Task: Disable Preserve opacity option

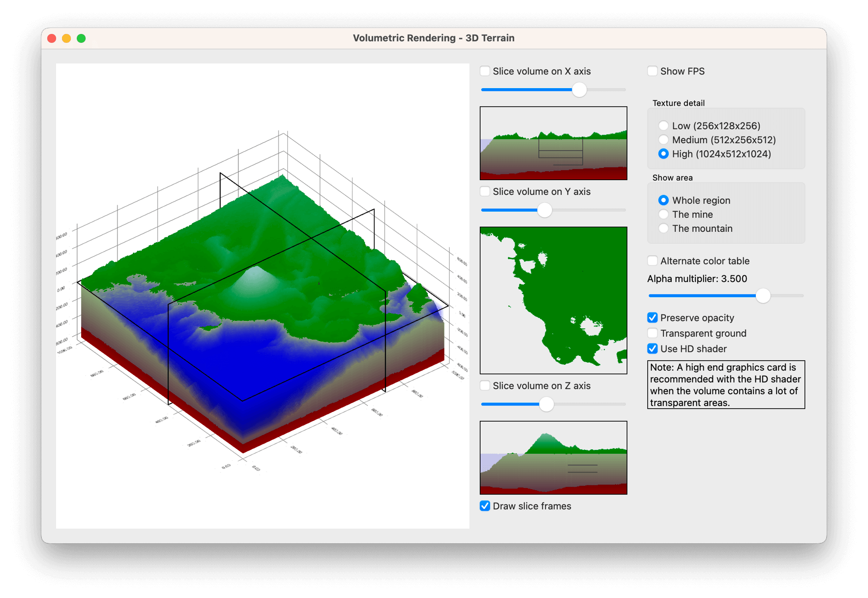Action: pyautogui.click(x=652, y=318)
